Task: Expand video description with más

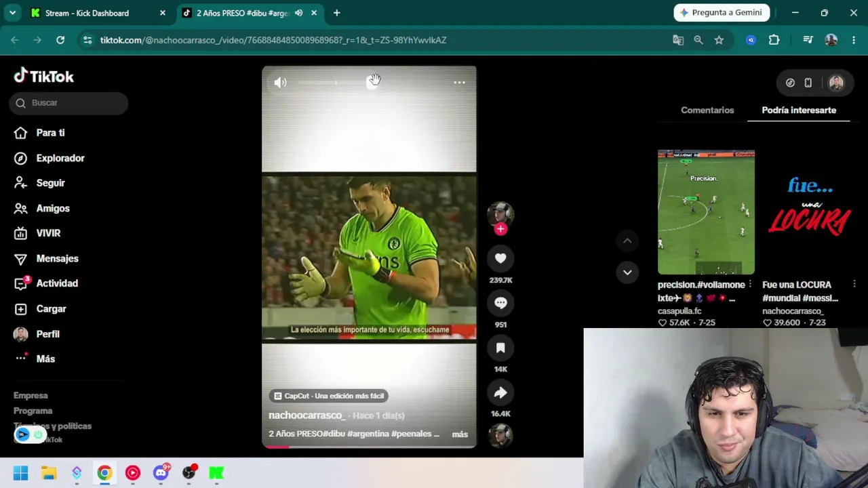Action: (x=460, y=434)
